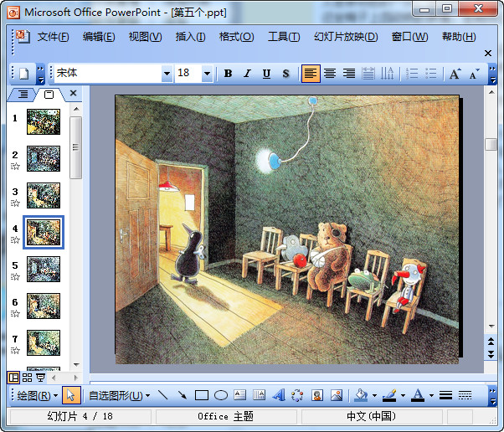
Task: Open the 格式(O) menu
Action: 236,37
